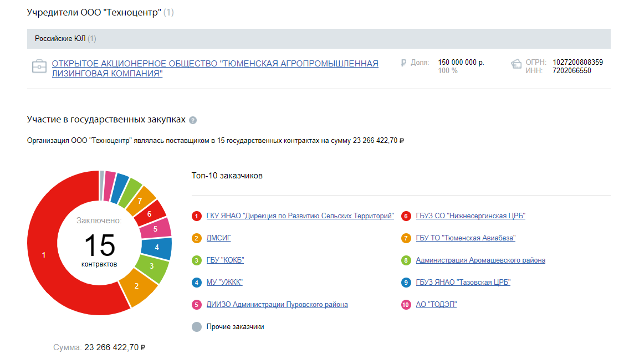Select red donut segment labeled 6

pyautogui.click(x=149, y=214)
